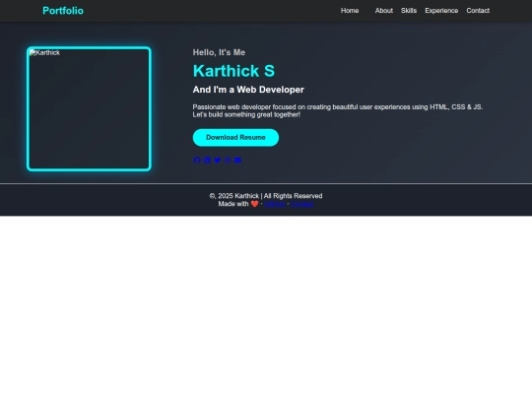Click the "Passionate web developer" paragraph

(338, 110)
